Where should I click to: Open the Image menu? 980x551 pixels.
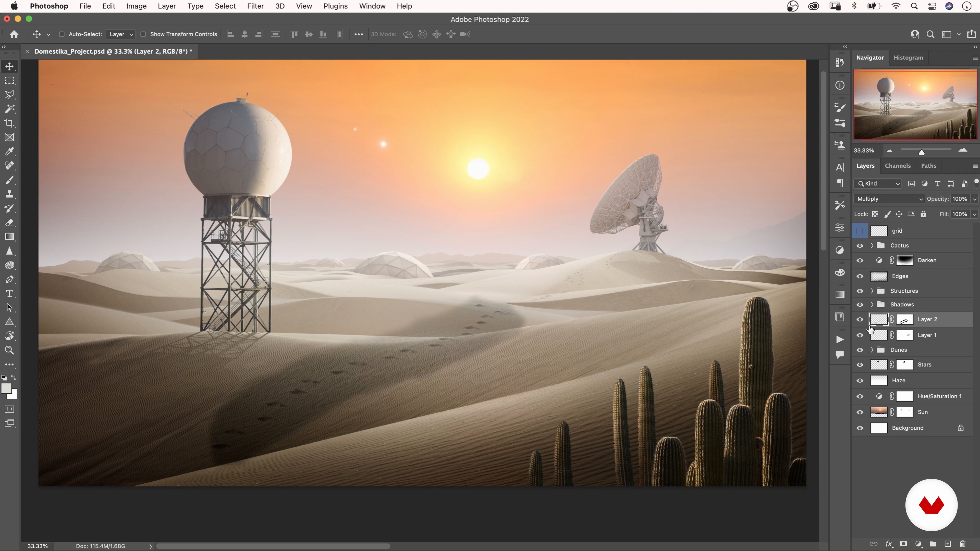pyautogui.click(x=136, y=6)
